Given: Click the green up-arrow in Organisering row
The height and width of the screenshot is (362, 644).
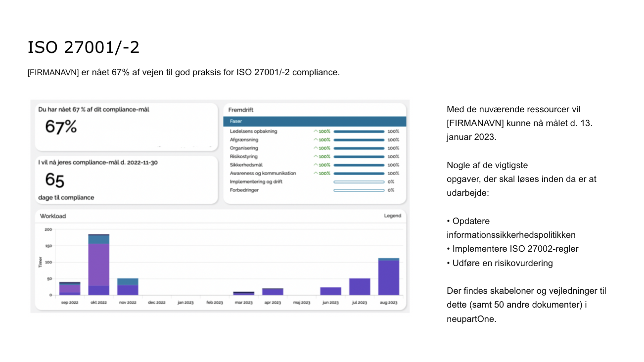Looking at the screenshot, I should (316, 148).
